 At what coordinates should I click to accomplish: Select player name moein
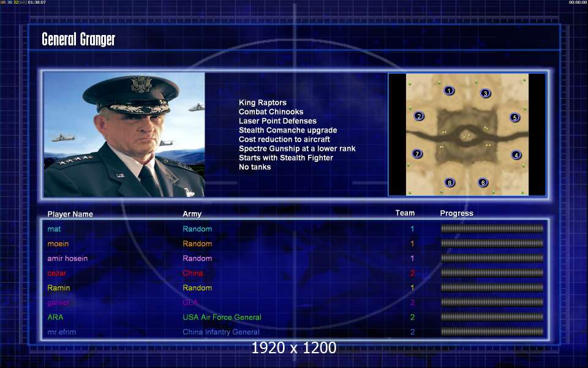(x=58, y=243)
